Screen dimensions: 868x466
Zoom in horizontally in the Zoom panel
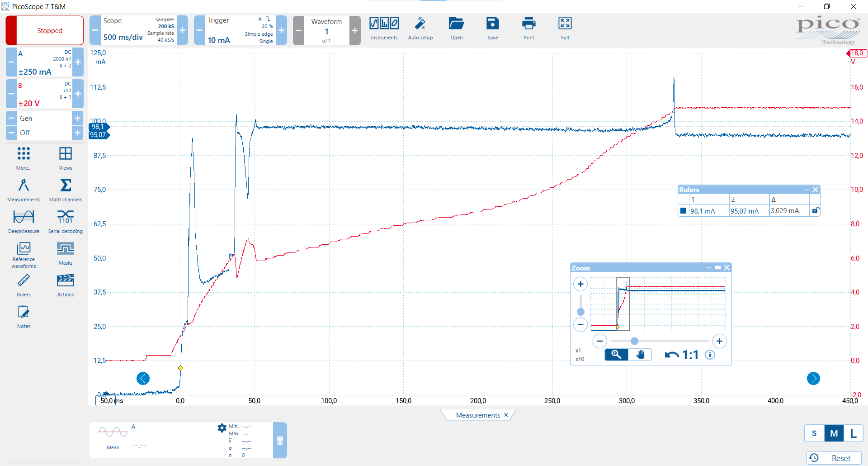[x=719, y=341]
